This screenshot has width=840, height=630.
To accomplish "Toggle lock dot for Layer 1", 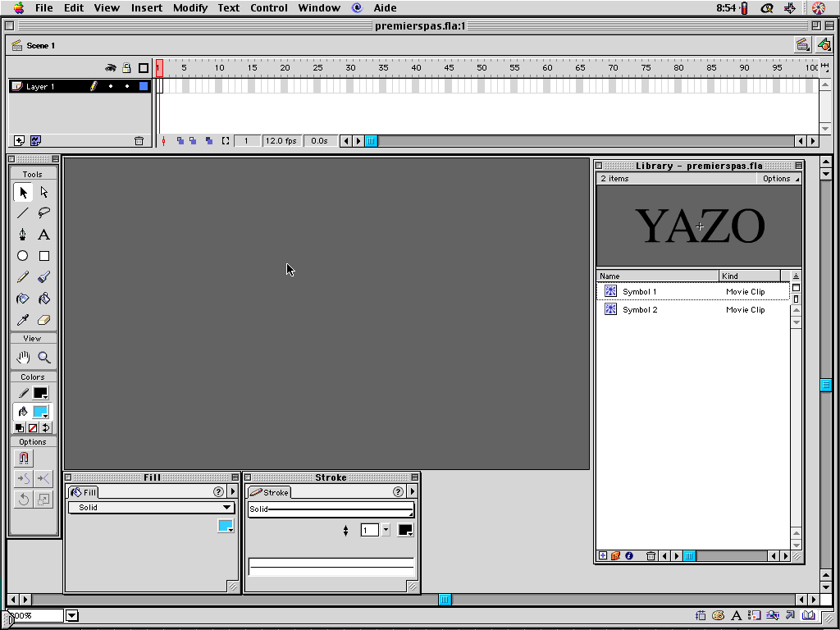I will coord(127,86).
